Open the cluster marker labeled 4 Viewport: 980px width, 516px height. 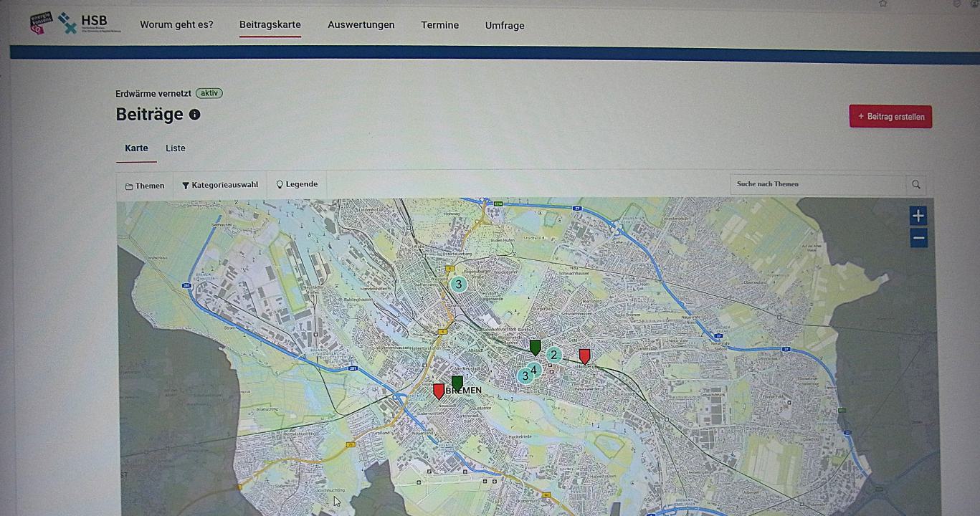tap(533, 370)
